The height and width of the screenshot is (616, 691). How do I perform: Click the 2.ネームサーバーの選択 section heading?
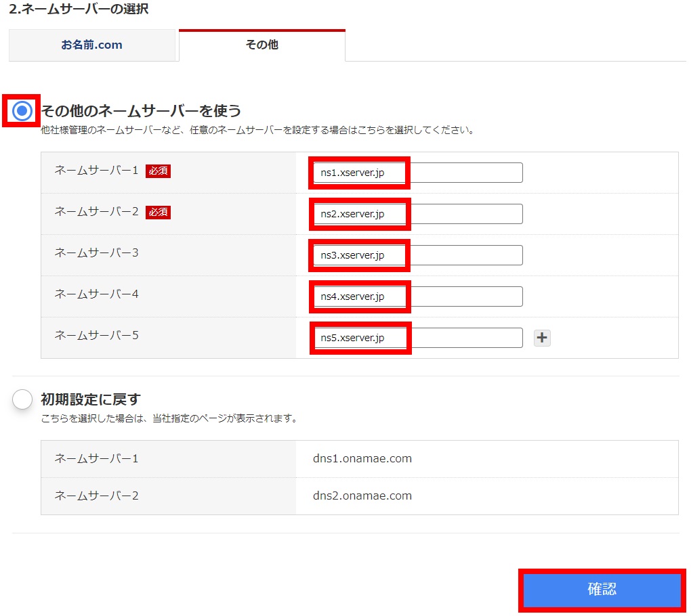coord(79,9)
